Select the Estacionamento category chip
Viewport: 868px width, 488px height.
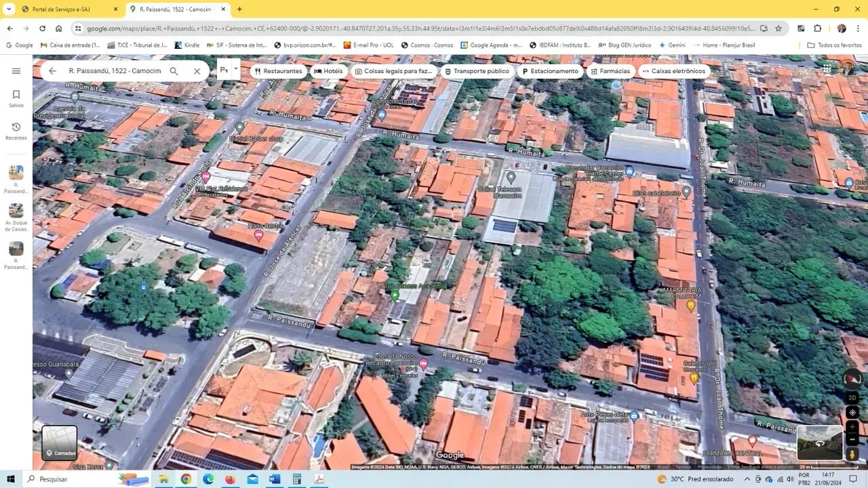pos(550,71)
